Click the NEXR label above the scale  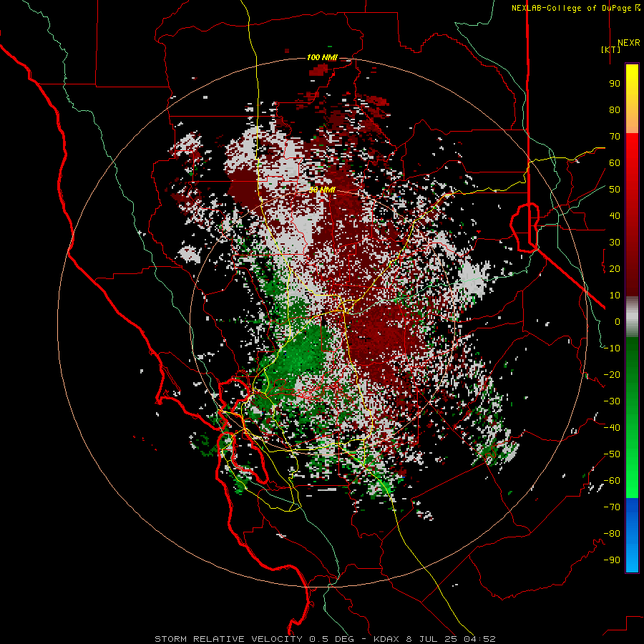pos(629,43)
